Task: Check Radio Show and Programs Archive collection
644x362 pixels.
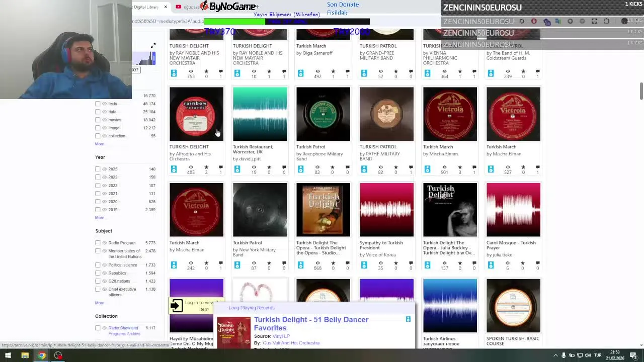Action: 98,328
